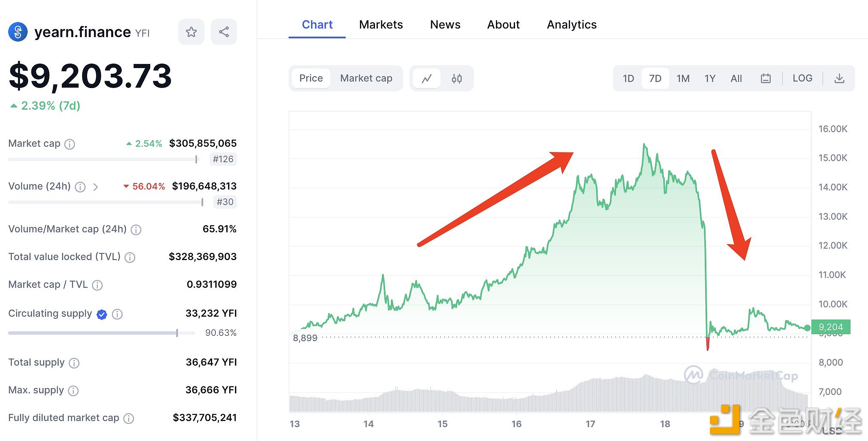Click the $328,369,903 TVL value

point(203,257)
